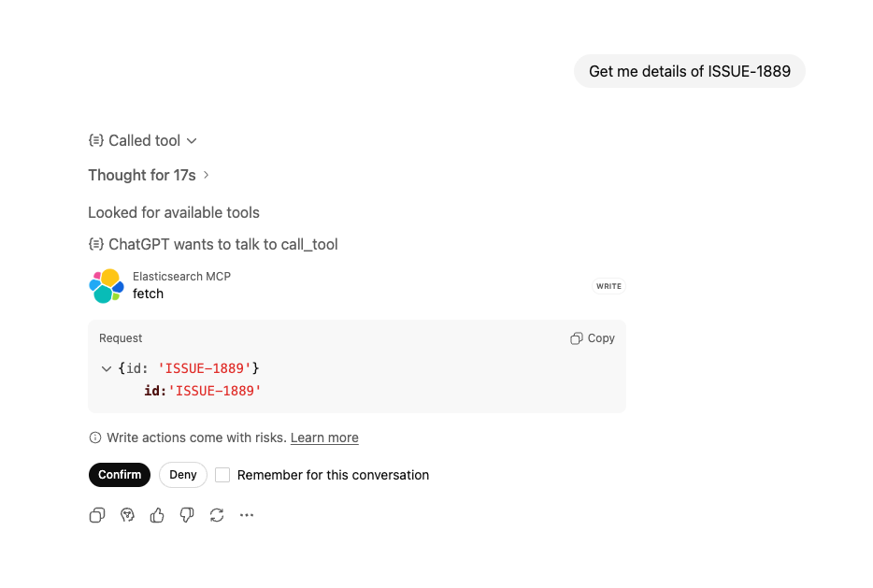The height and width of the screenshot is (588, 873).
Task: Confirm the fetch tool call
Action: (119, 475)
